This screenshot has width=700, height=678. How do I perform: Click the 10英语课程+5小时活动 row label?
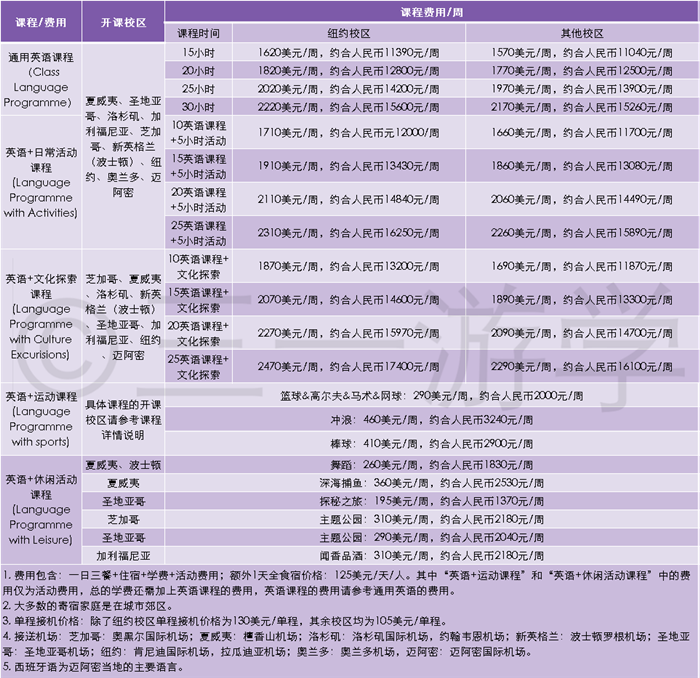point(198,133)
